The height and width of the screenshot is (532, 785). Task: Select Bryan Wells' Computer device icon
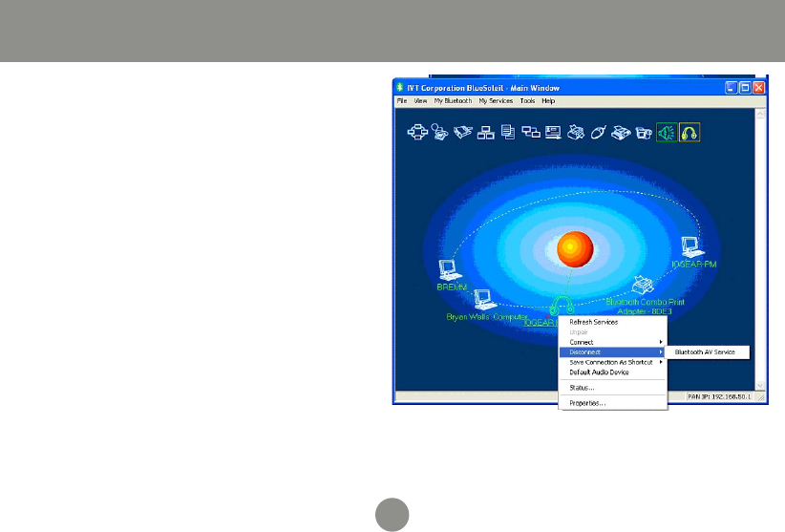pyautogui.click(x=484, y=299)
